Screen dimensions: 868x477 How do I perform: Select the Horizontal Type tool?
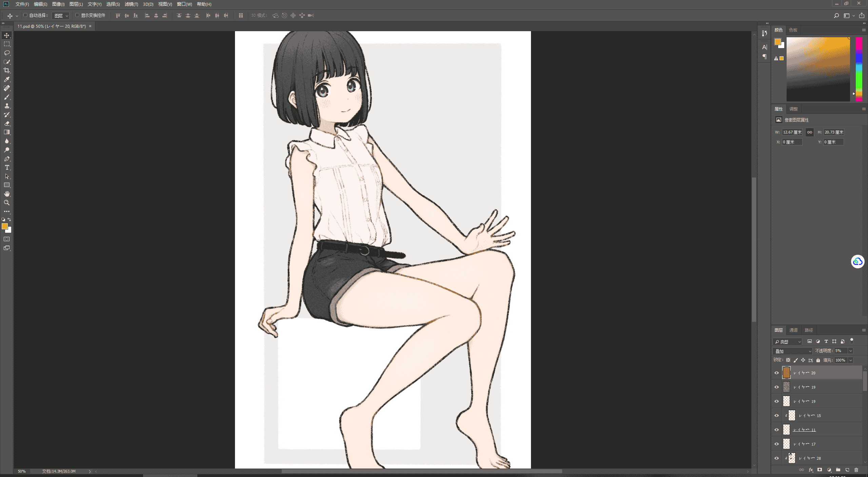[x=7, y=167]
